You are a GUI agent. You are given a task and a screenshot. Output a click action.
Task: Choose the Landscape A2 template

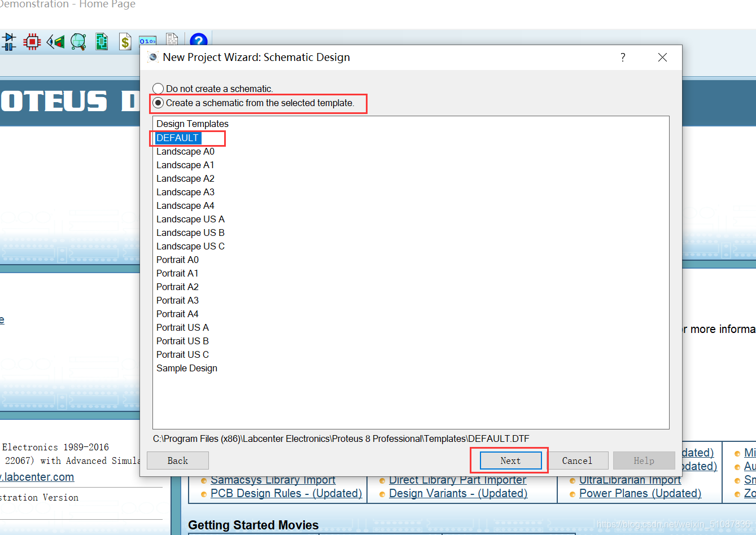point(185,178)
